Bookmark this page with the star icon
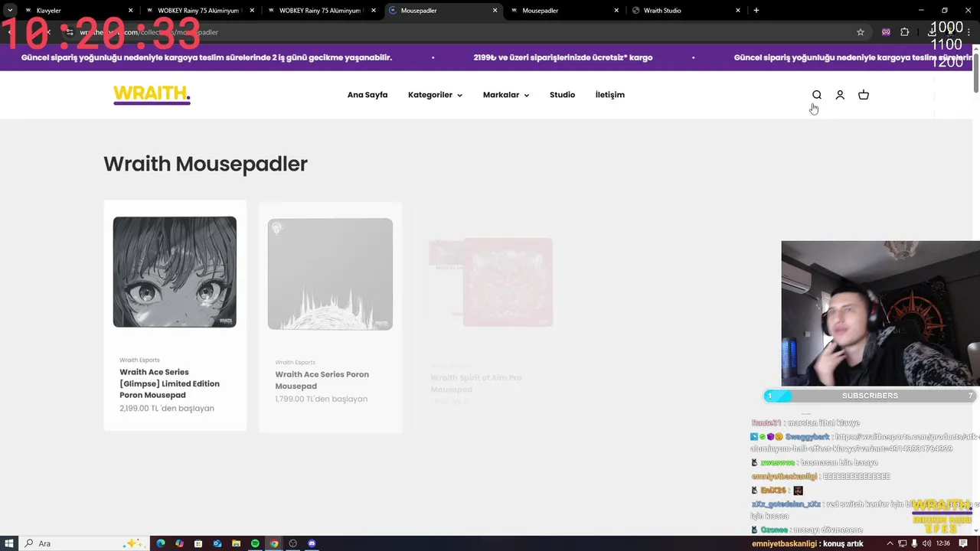The width and height of the screenshot is (980, 551). (x=861, y=32)
